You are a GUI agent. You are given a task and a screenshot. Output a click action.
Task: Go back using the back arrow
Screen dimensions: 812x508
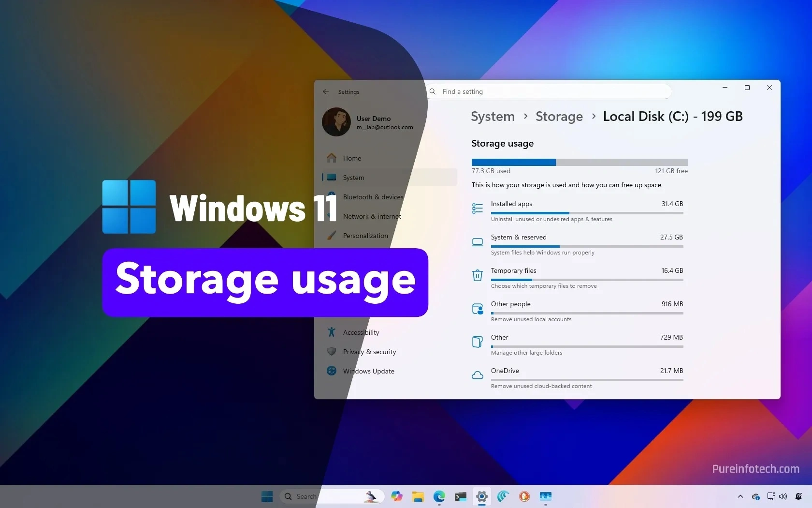[325, 91]
